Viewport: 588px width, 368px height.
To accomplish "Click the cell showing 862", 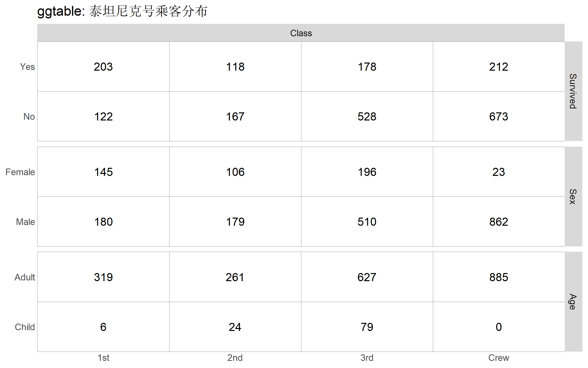I will click(499, 222).
